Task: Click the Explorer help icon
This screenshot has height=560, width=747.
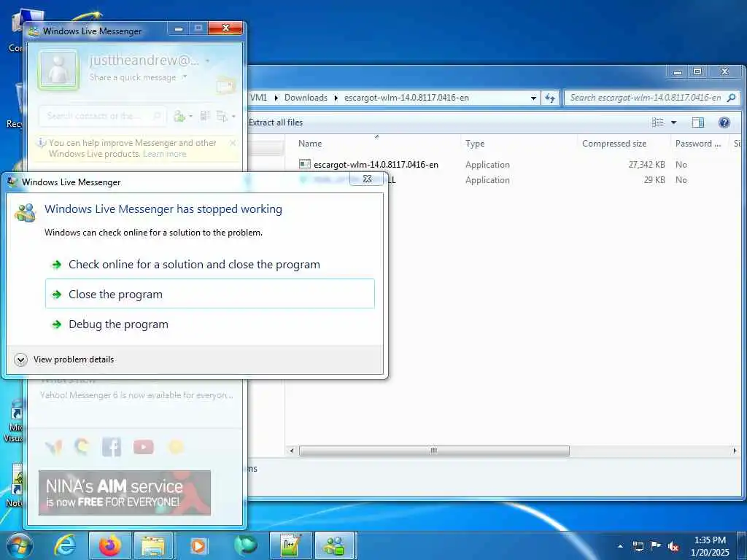Action: (724, 122)
